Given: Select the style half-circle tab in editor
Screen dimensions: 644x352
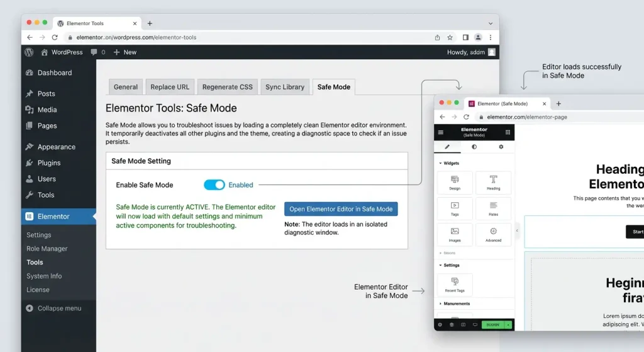Looking at the screenshot, I should coord(474,147).
